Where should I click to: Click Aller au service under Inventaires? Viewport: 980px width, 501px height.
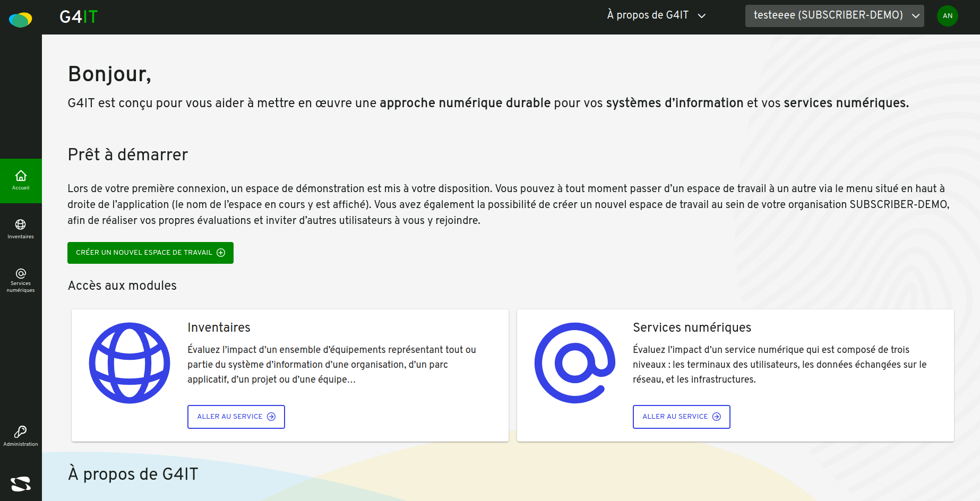236,417
